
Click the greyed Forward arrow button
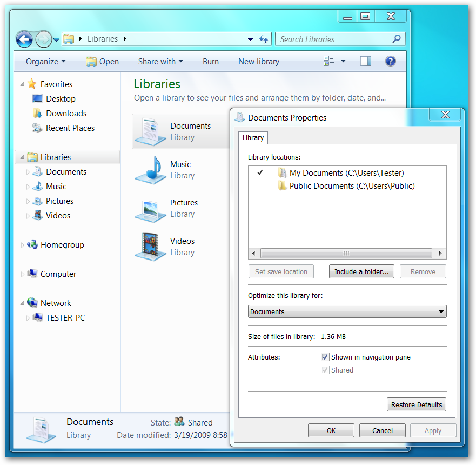44,39
